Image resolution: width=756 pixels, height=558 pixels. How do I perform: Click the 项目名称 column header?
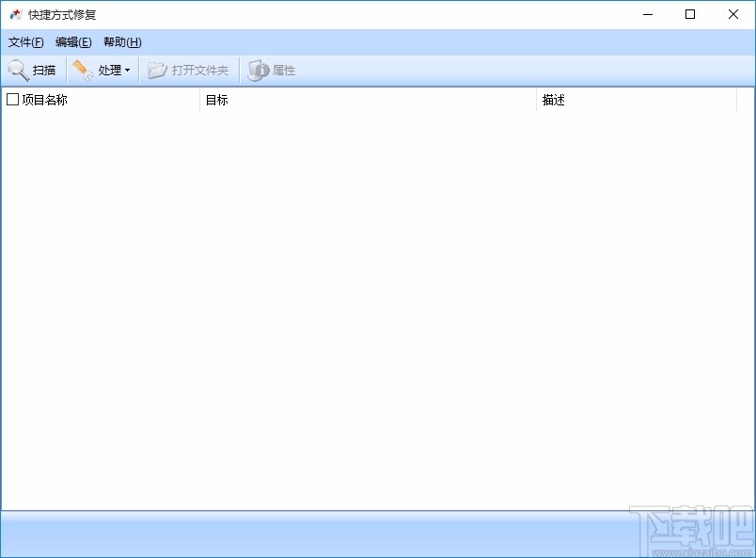click(x=43, y=100)
